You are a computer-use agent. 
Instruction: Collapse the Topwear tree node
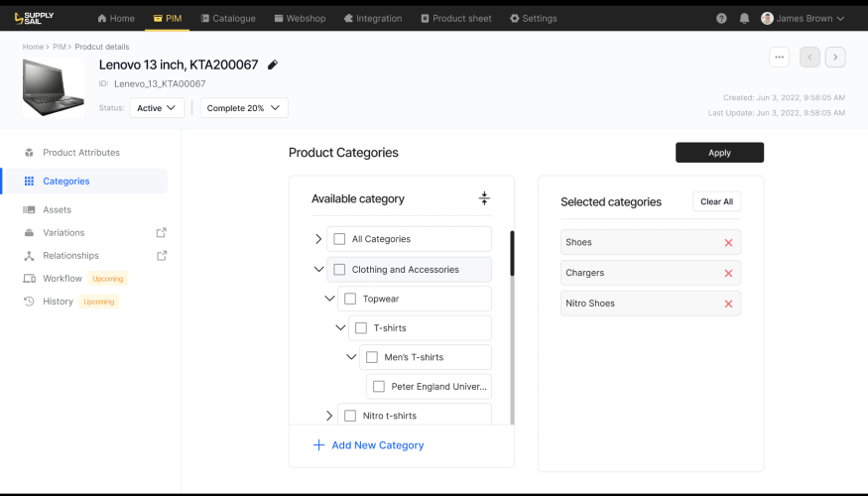[x=329, y=299]
